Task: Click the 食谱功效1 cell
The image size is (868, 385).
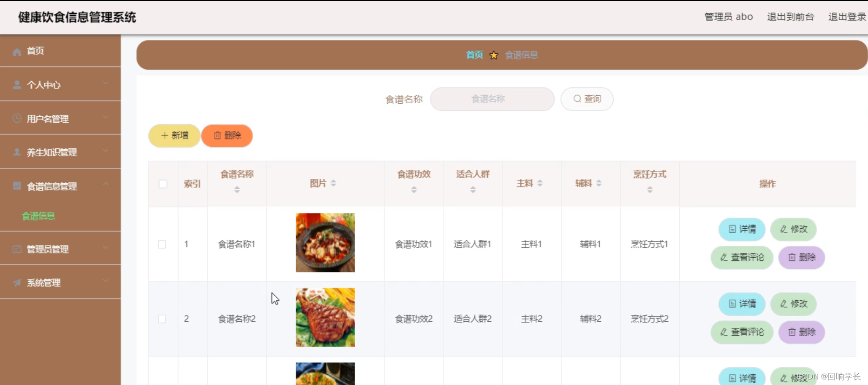Action: (x=414, y=245)
